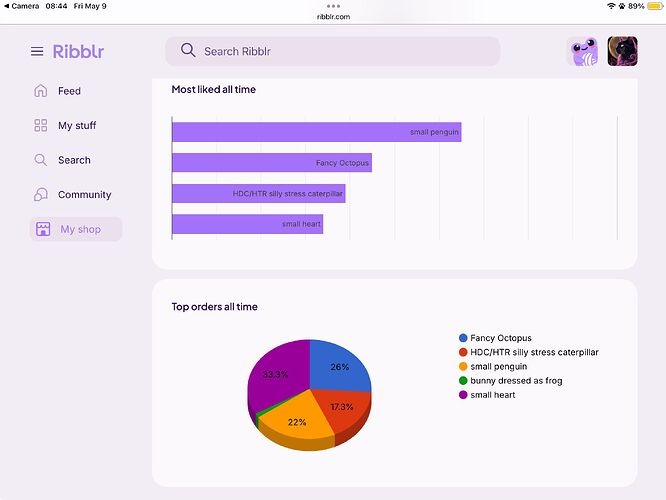Click the magnifier icon in search bar
The width and height of the screenshot is (666, 500).
(x=188, y=50)
